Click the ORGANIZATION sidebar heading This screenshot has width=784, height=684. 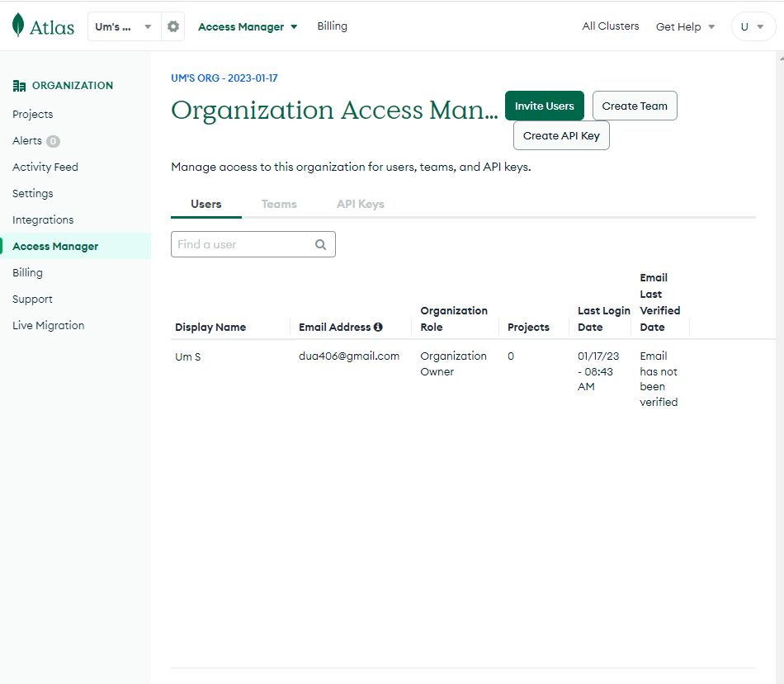(x=73, y=86)
